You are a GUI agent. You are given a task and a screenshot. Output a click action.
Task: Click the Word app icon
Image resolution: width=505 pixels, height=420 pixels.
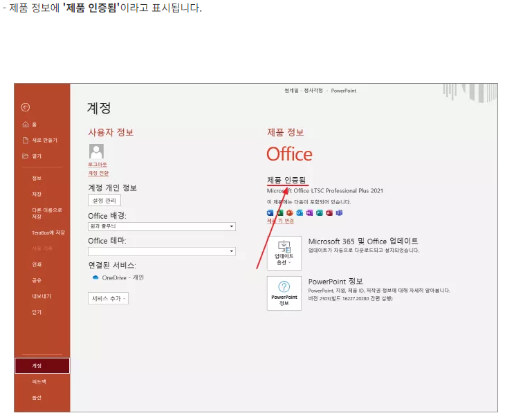click(x=270, y=213)
